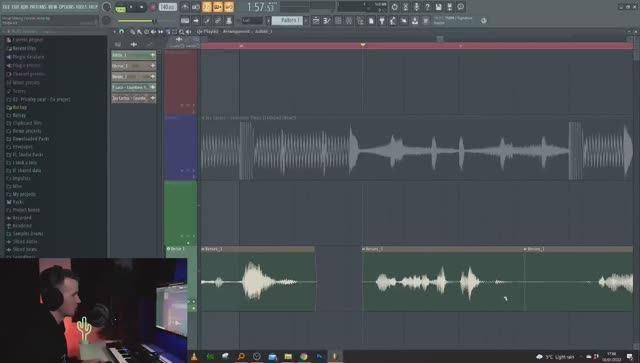The image size is (640, 363).
Task: Open VLC from the taskbar
Action: [x=194, y=356]
